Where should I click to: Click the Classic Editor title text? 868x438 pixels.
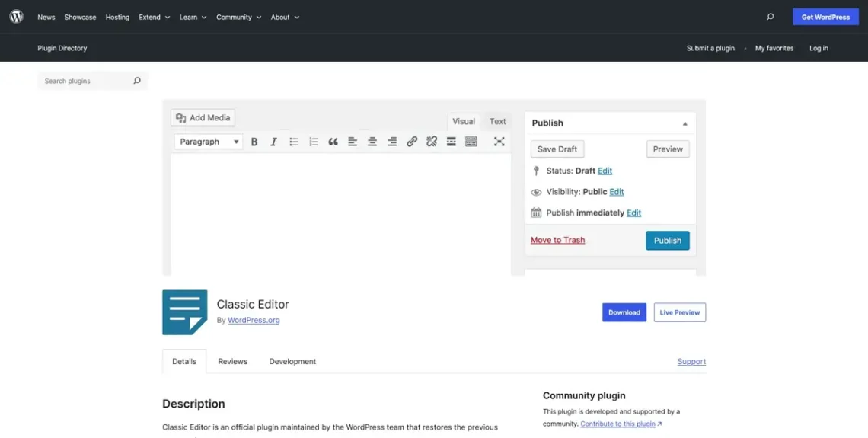coord(253,304)
